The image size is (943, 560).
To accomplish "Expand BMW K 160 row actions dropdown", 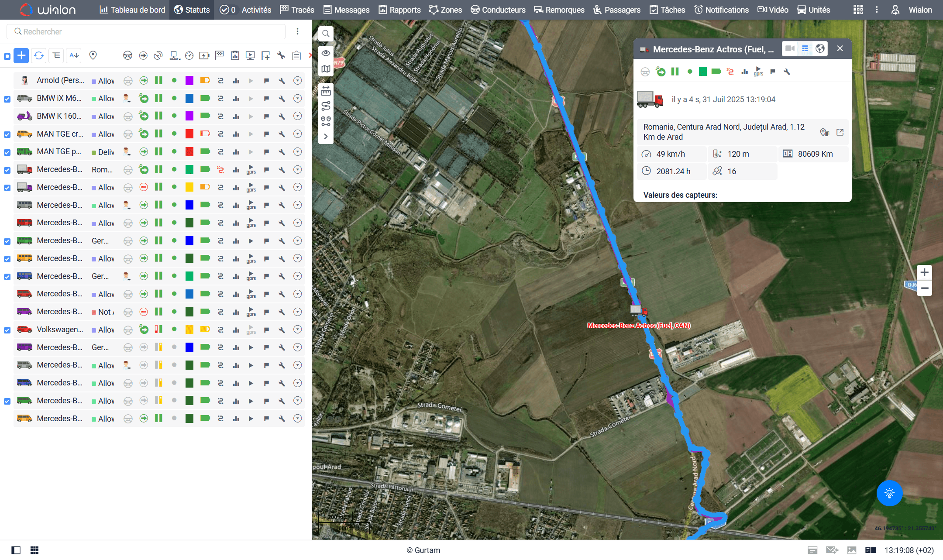I will [x=298, y=116].
